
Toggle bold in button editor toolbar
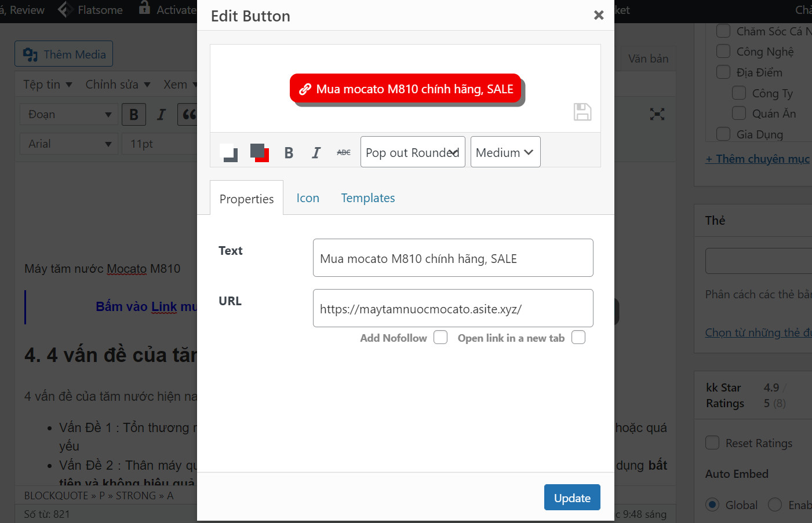click(x=289, y=152)
